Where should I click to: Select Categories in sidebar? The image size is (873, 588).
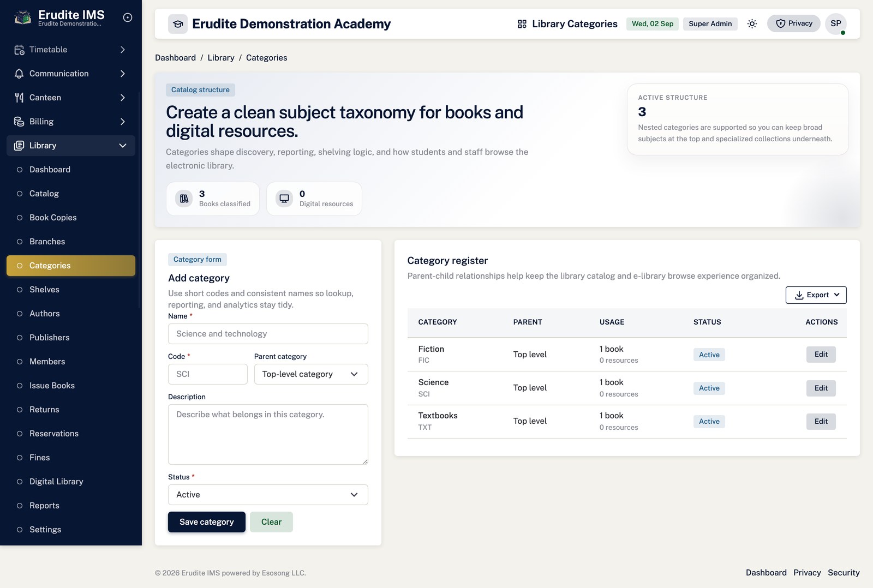point(71,266)
